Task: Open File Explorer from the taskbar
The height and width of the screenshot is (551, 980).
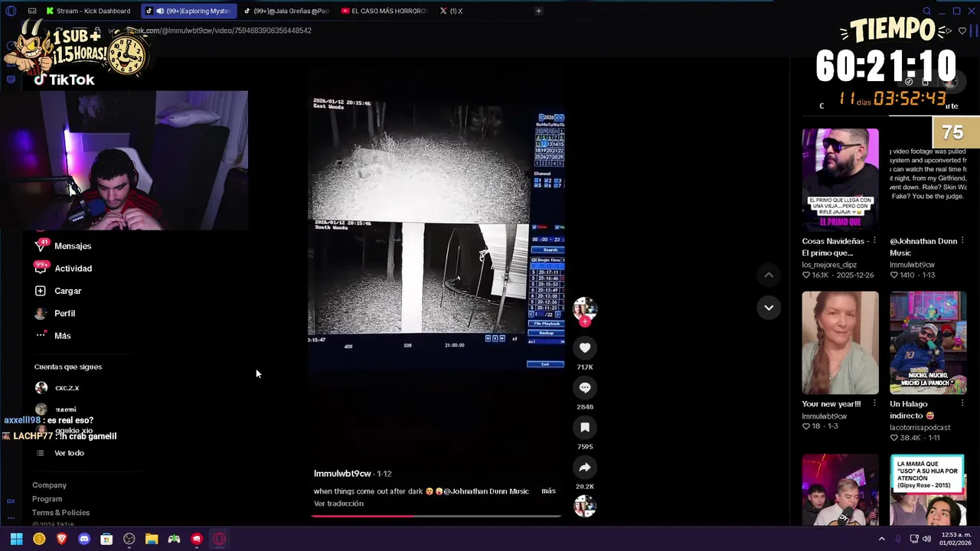Action: click(x=152, y=539)
